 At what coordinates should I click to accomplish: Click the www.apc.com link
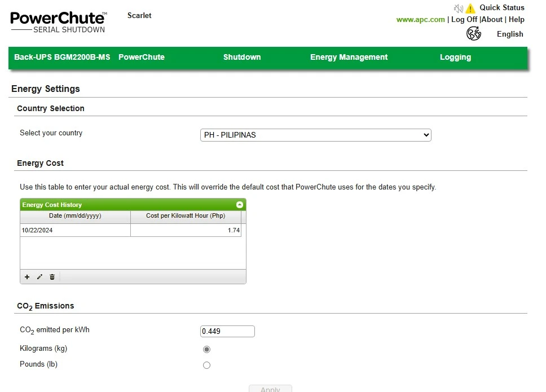pyautogui.click(x=421, y=20)
